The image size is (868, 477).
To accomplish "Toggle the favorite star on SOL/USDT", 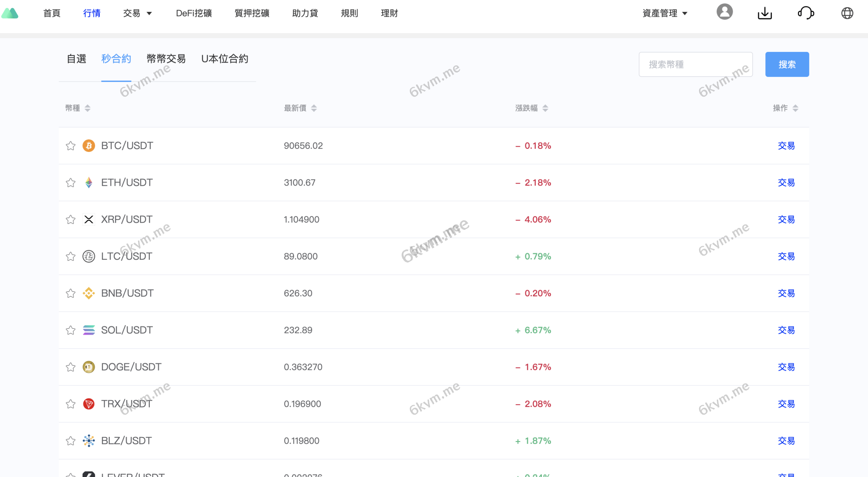I will (71, 330).
